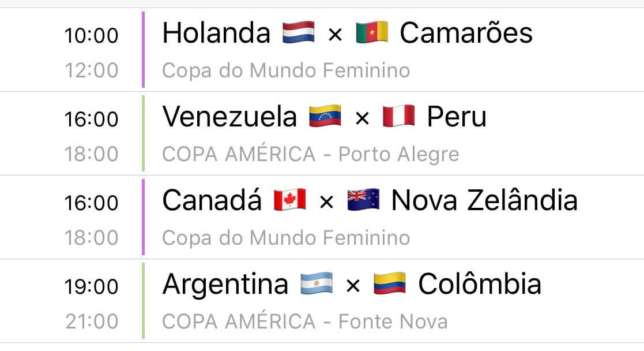Click the COPA AMÉRICA - Fonte Nova subtitle

(x=305, y=322)
